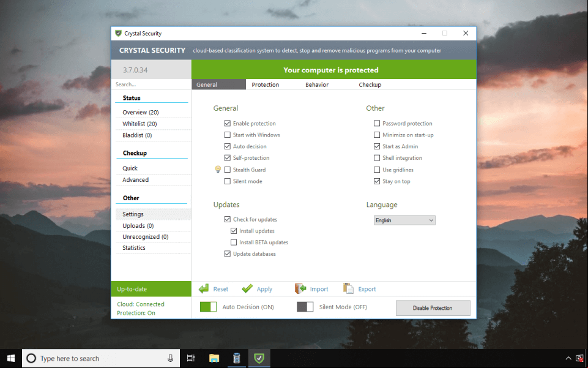Select Settings in the sidebar

click(x=154, y=214)
